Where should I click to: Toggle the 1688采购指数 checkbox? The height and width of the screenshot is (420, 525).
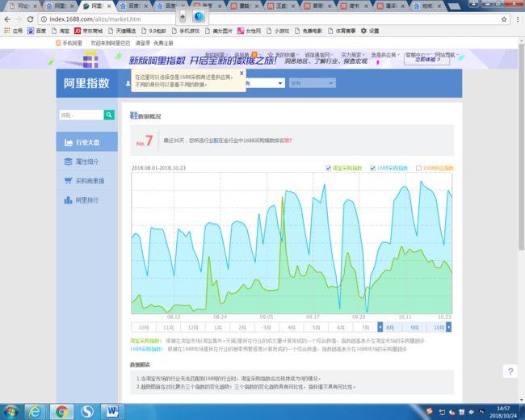[x=372, y=168]
